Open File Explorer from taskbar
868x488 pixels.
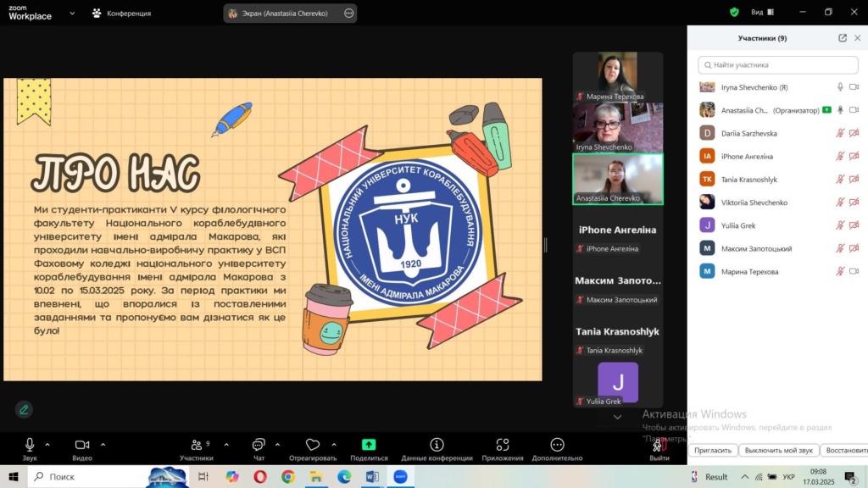pyautogui.click(x=316, y=476)
